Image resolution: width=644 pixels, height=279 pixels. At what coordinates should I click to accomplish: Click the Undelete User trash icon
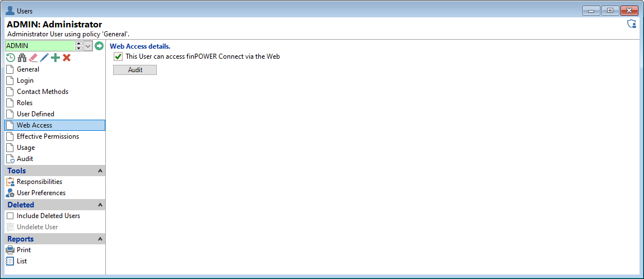pos(10,227)
